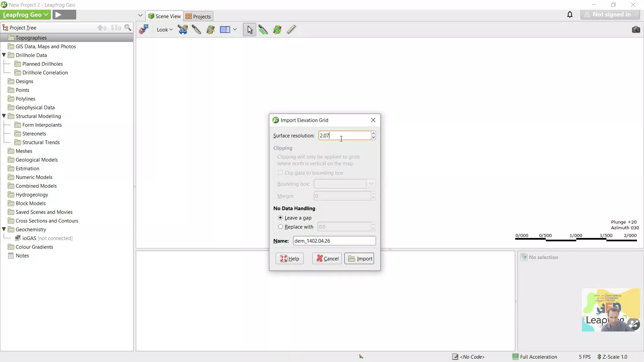Click the Margin stepper up arrow
644x362 pixels.
(x=374, y=194)
